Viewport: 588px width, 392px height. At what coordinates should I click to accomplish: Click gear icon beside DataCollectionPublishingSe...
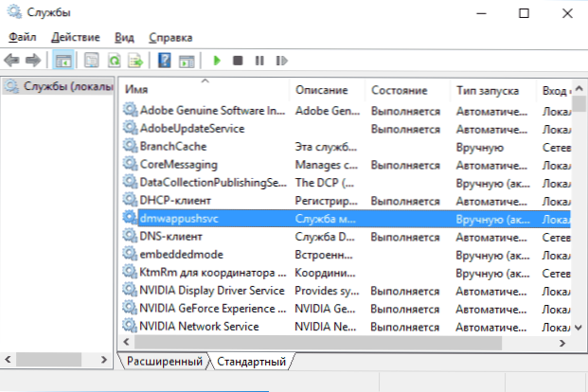[x=130, y=182]
